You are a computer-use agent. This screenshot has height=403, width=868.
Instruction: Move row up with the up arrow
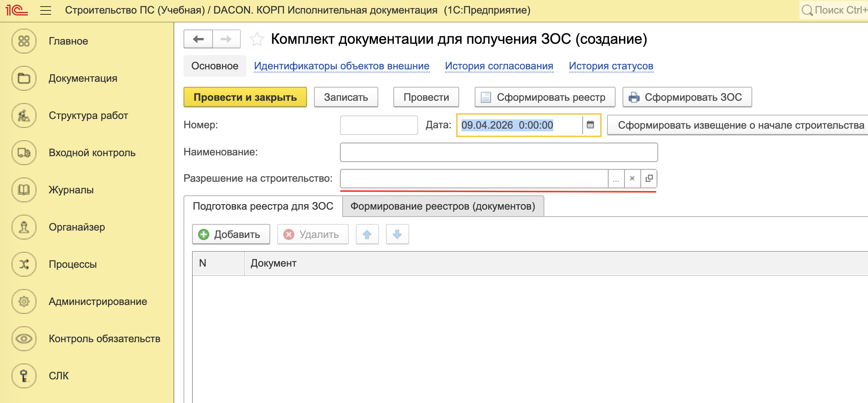(367, 234)
